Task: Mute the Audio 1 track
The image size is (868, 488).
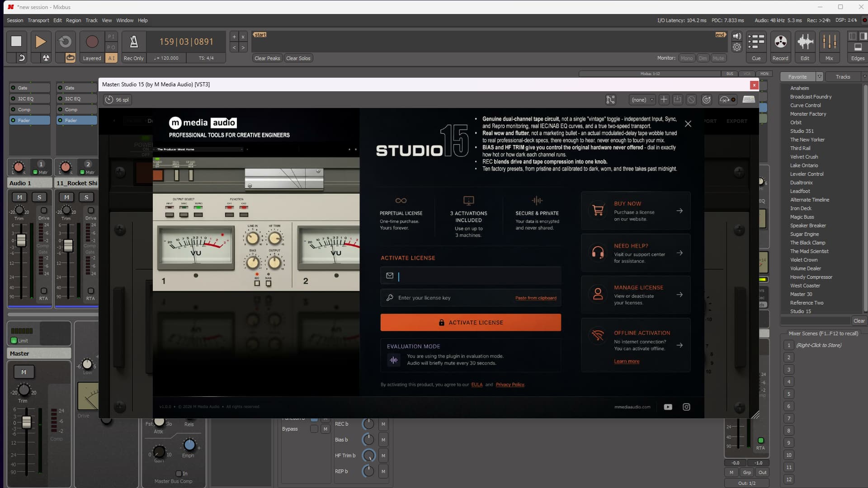Action: 19,197
